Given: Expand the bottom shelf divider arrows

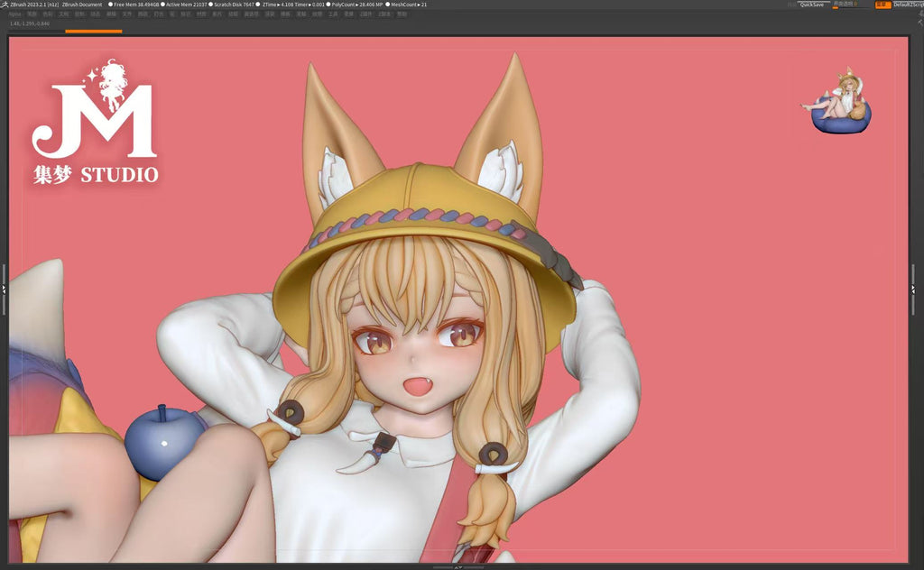Looking at the screenshot, I should [x=457, y=567].
